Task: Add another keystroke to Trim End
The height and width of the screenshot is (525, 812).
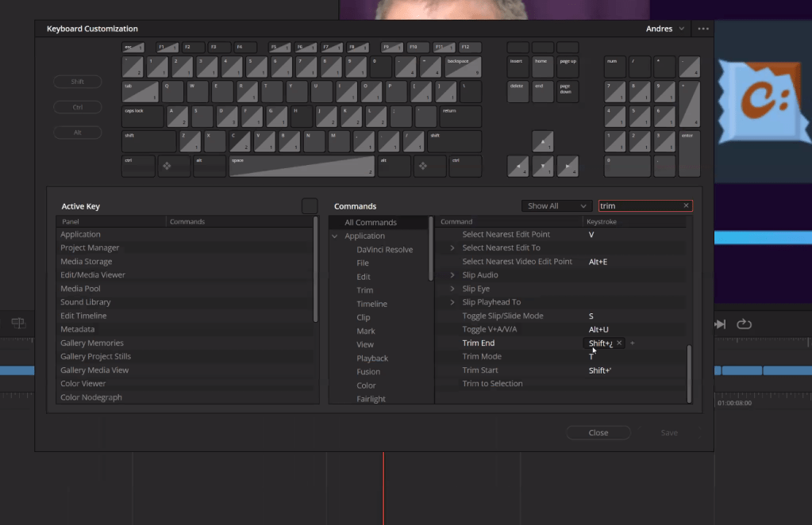Action: [633, 343]
